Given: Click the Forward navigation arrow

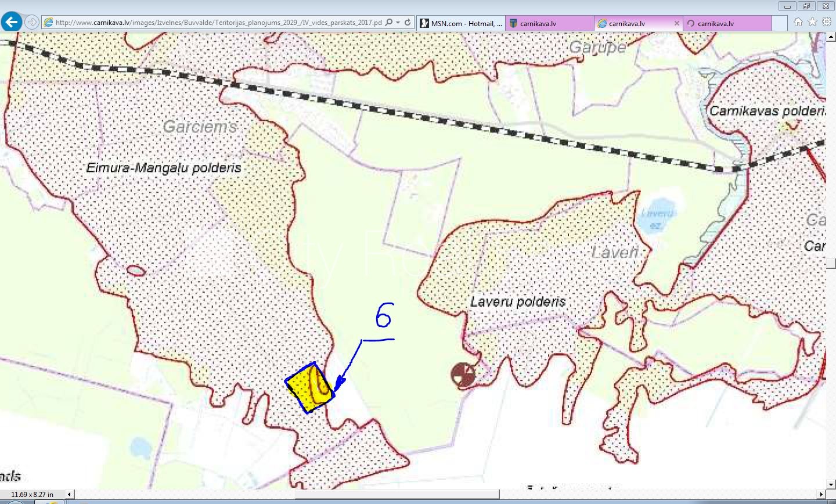Looking at the screenshot, I should coord(32,23).
